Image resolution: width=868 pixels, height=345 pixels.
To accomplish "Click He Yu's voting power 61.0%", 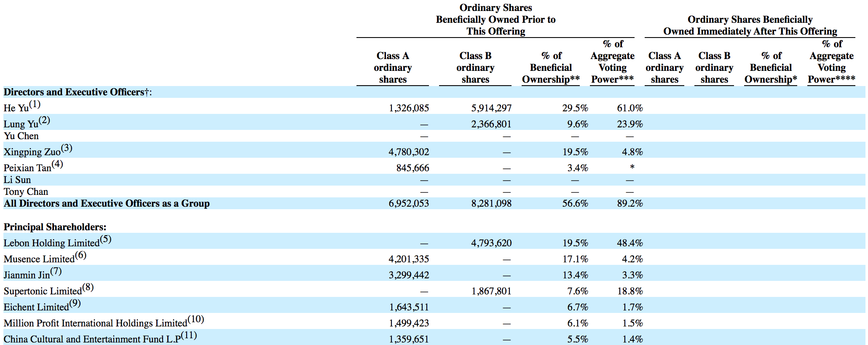I will coord(630,108).
